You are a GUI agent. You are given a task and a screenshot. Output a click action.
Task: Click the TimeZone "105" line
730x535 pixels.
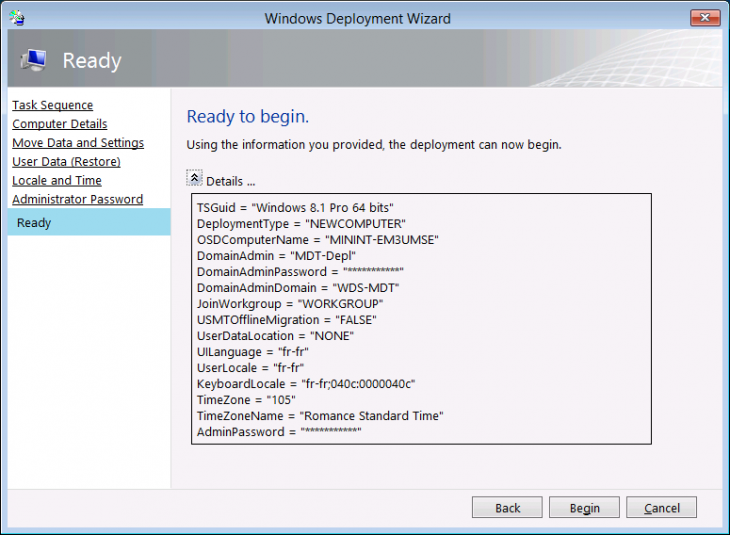click(x=246, y=400)
